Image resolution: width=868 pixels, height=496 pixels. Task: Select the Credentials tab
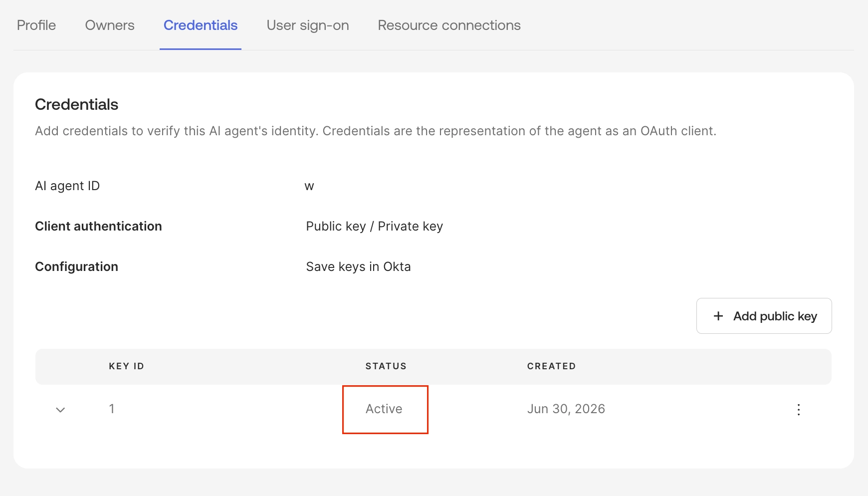(x=201, y=25)
